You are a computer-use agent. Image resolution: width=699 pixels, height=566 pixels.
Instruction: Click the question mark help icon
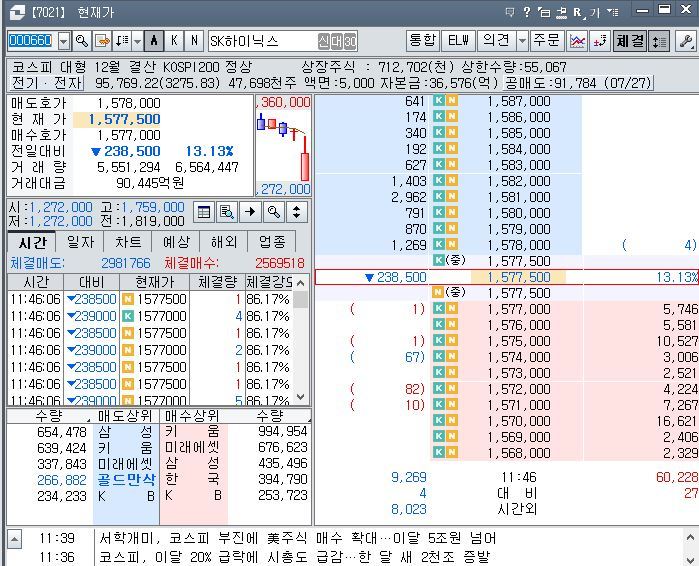[527, 12]
